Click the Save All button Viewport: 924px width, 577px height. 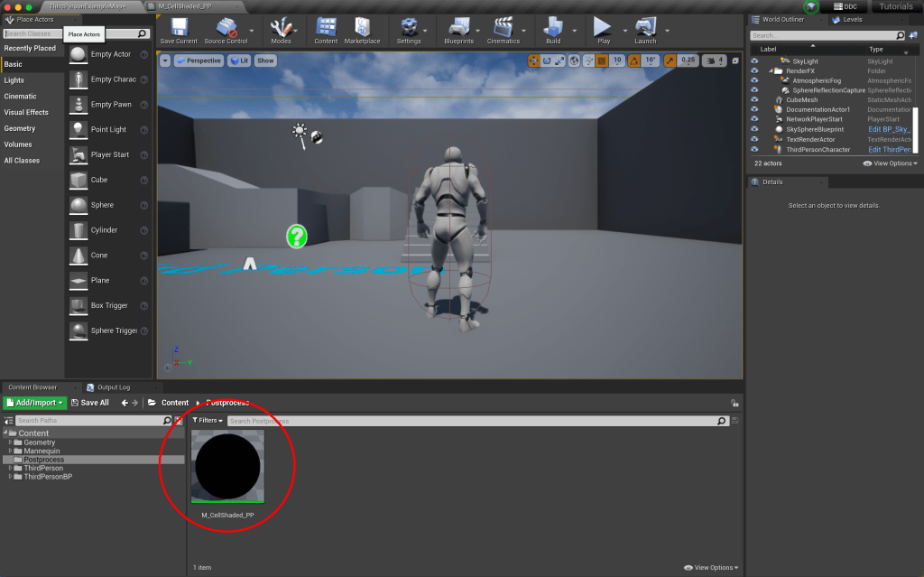90,403
